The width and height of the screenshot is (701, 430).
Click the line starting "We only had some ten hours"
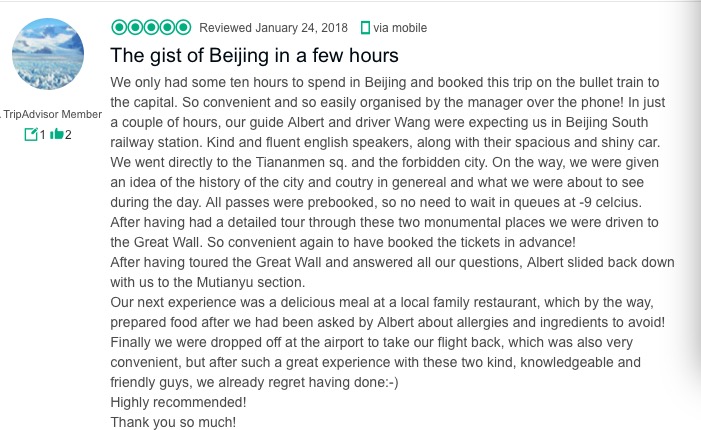(370, 81)
